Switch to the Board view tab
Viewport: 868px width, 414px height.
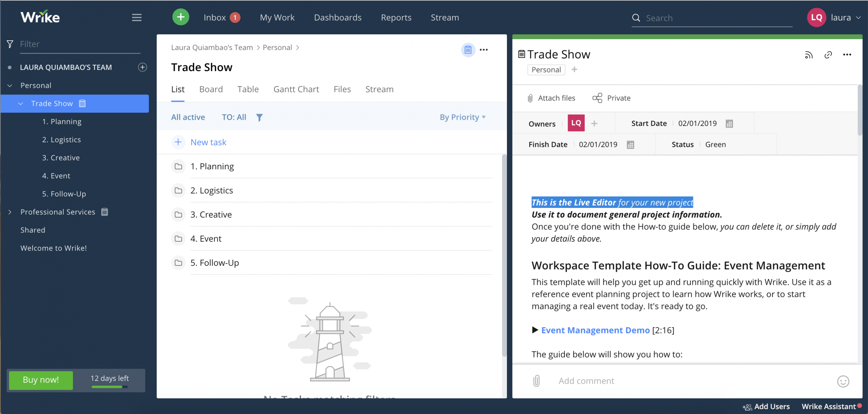click(211, 89)
